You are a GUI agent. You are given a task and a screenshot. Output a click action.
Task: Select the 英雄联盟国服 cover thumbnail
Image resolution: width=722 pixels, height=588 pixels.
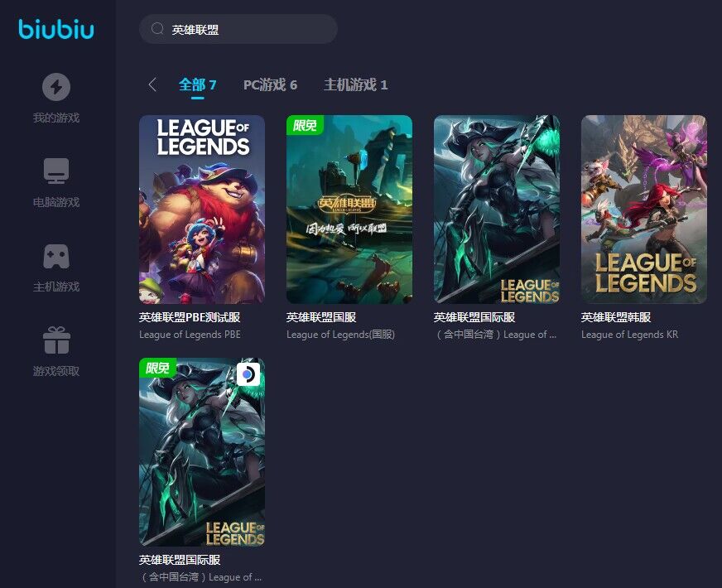(x=349, y=209)
